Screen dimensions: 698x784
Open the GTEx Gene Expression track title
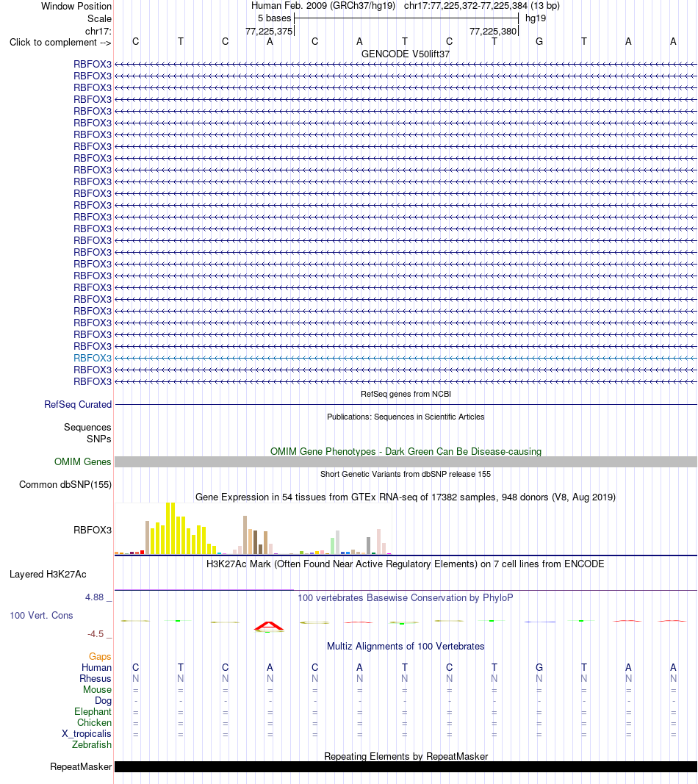point(406,497)
